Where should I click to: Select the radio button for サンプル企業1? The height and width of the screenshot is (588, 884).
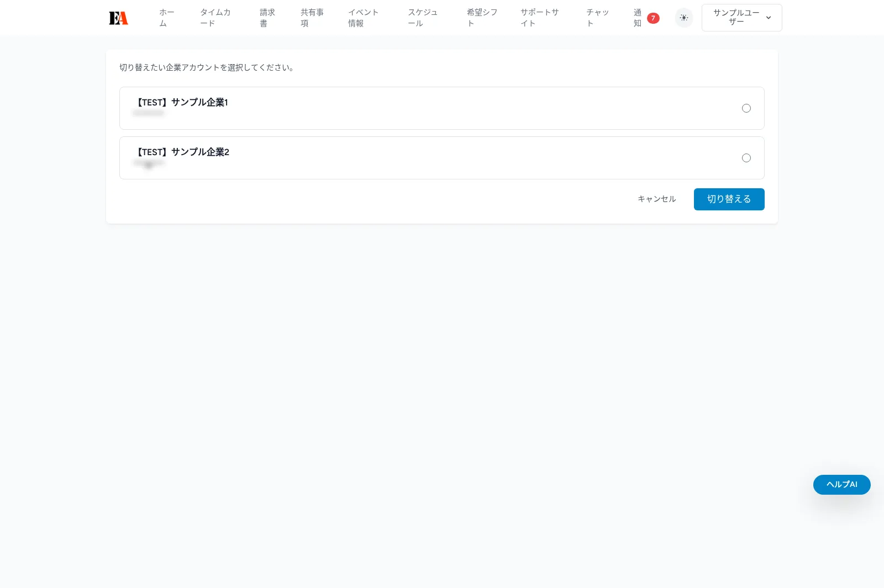click(x=746, y=108)
